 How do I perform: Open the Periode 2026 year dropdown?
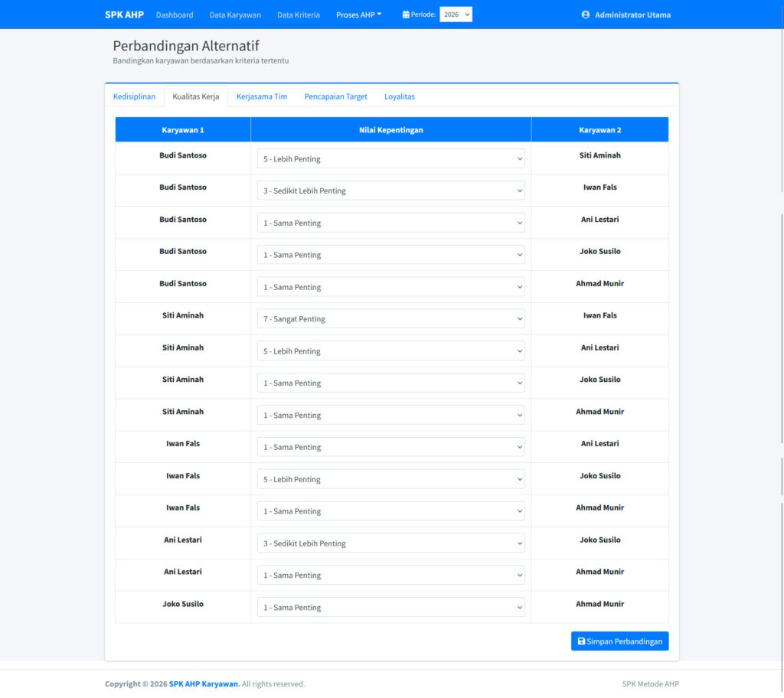click(x=456, y=15)
